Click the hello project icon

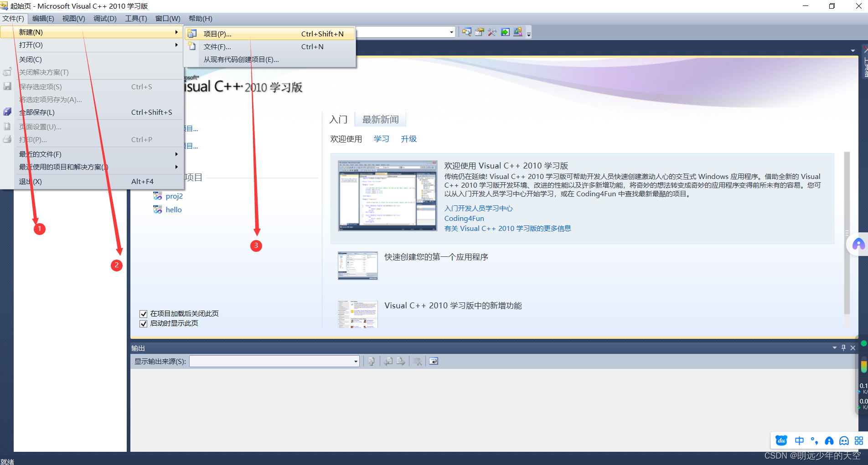pos(158,210)
